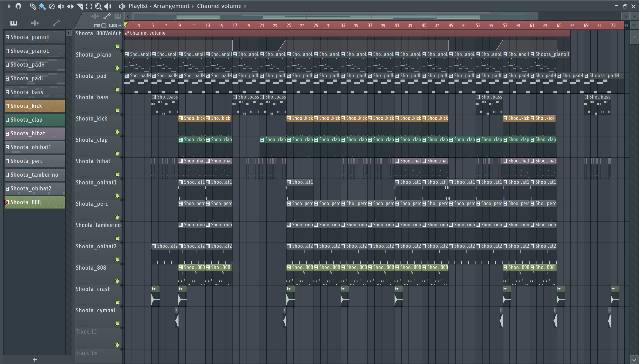The height and width of the screenshot is (364, 639).
Task: Show pattern clips in the picker panel
Action: pos(14,23)
